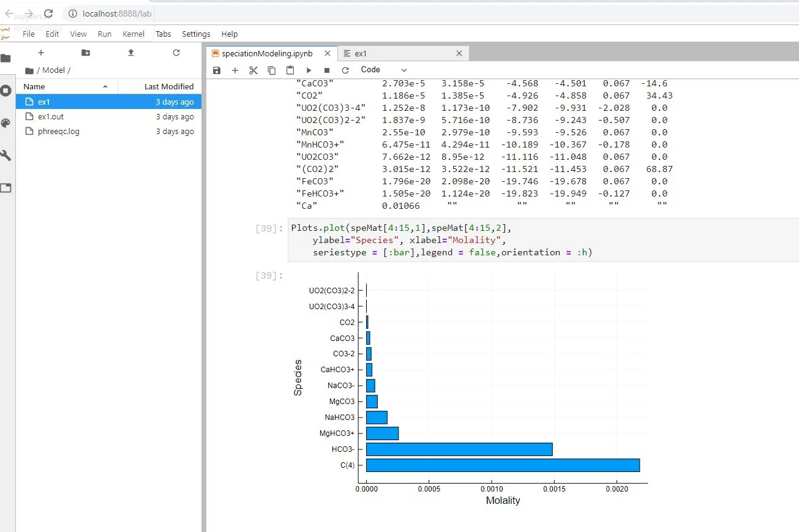The width and height of the screenshot is (799, 532).
Task: Interrupt the kernel with stop icon
Action: pos(326,69)
